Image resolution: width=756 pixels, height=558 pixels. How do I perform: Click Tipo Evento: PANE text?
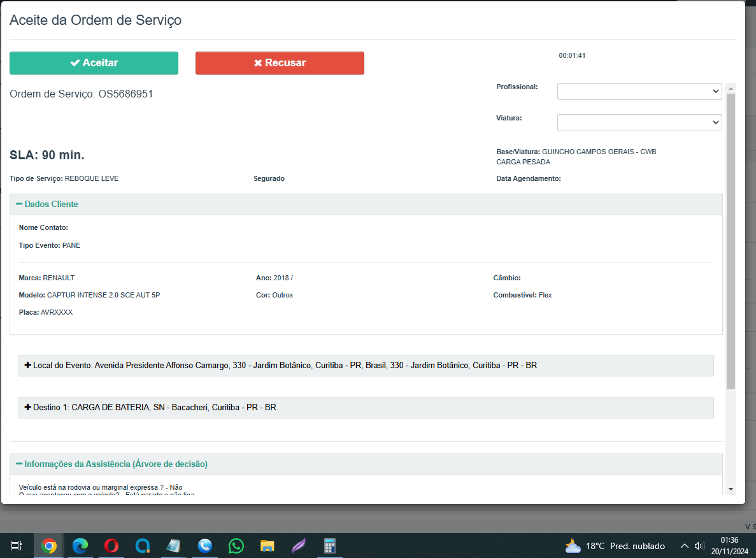click(x=50, y=245)
